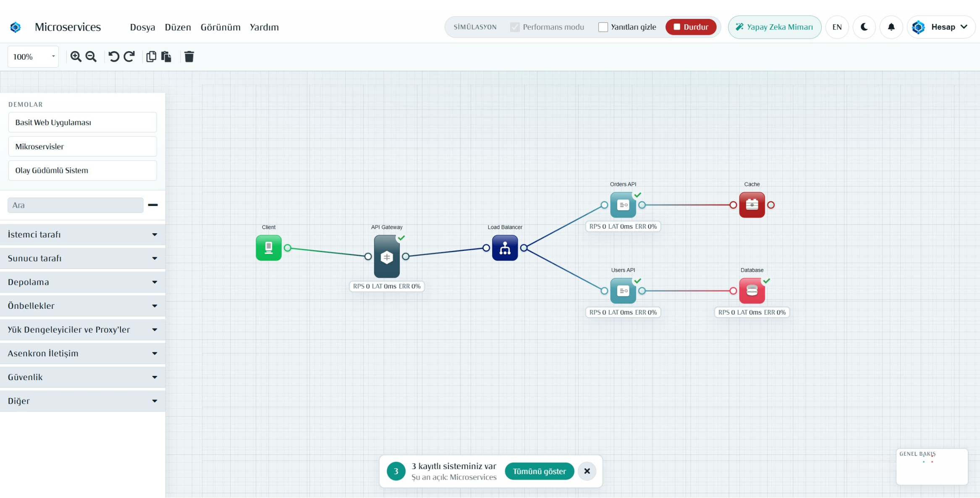Toggle the Performans modu checkbox

pyautogui.click(x=515, y=27)
